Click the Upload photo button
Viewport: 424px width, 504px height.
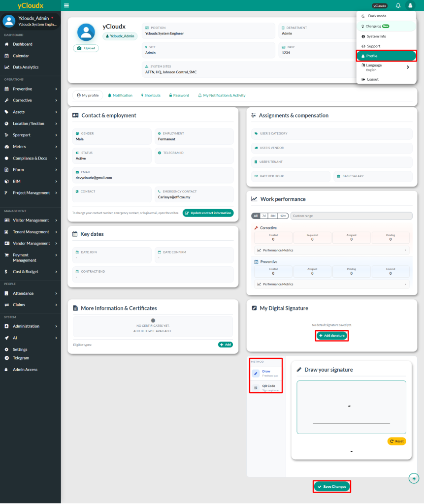click(x=86, y=48)
